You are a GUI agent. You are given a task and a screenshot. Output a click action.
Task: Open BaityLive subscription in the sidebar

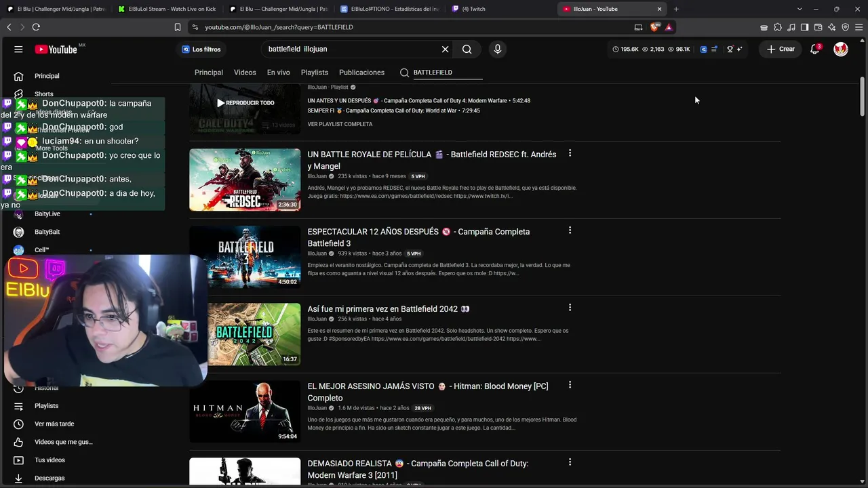point(49,213)
